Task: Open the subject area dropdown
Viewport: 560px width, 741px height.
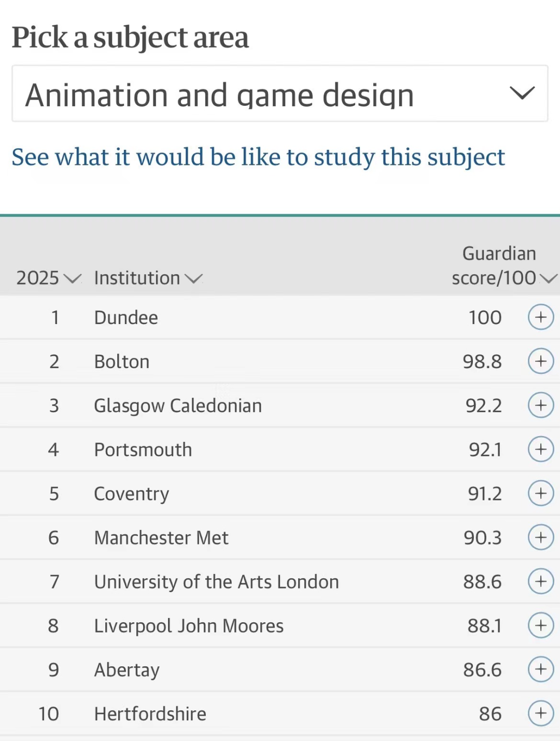Action: 280,94
